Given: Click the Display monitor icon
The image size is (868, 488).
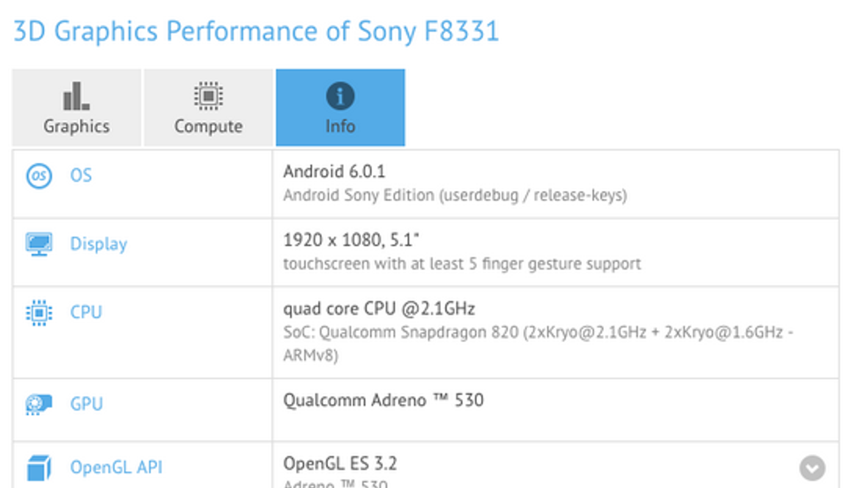Looking at the screenshot, I should coord(39,244).
